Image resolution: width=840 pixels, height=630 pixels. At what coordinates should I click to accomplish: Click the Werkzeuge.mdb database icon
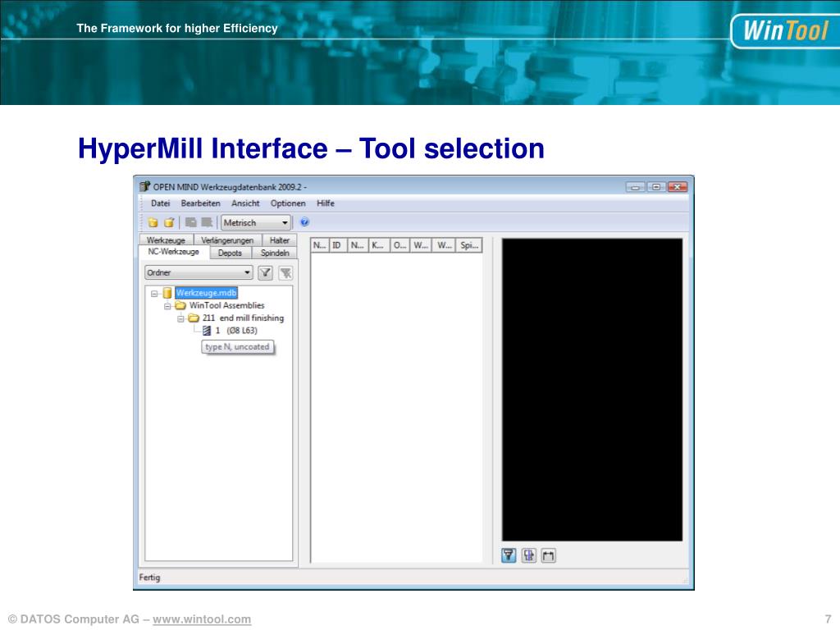(167, 293)
